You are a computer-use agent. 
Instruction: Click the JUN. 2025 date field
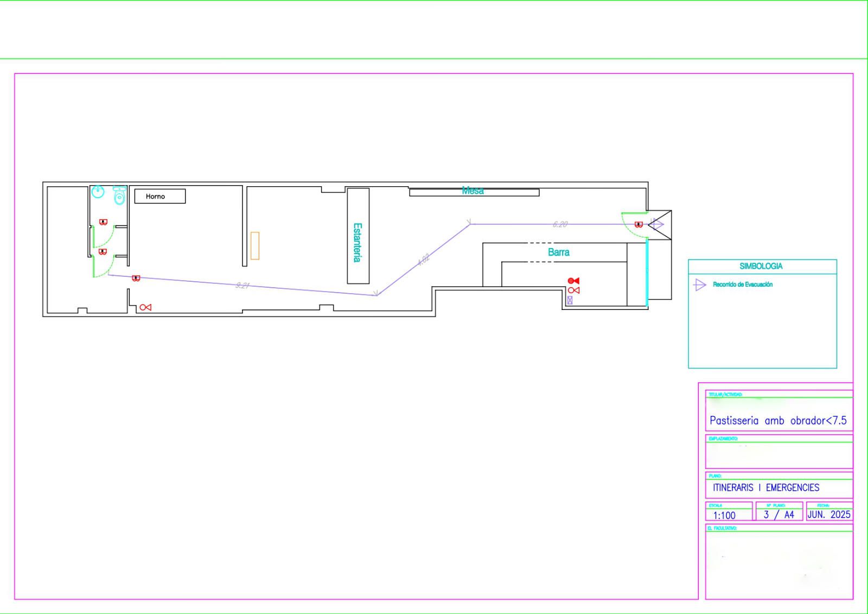tap(828, 514)
